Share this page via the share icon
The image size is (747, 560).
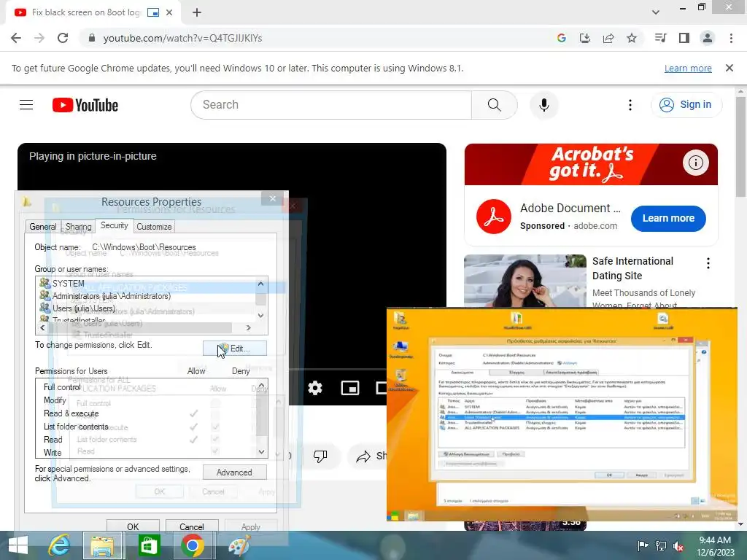pyautogui.click(x=608, y=38)
